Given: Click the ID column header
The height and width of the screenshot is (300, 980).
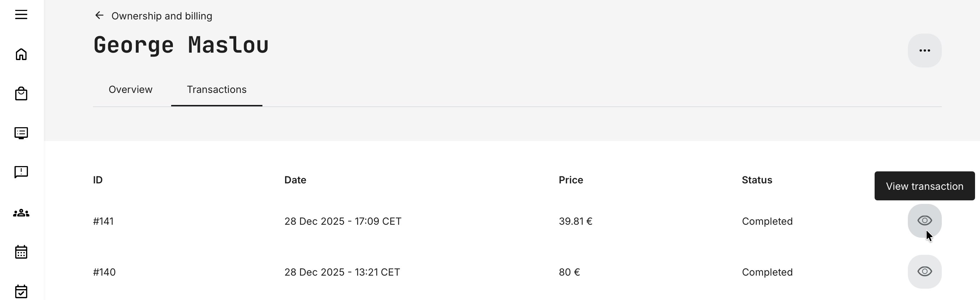Looking at the screenshot, I should click(x=98, y=180).
